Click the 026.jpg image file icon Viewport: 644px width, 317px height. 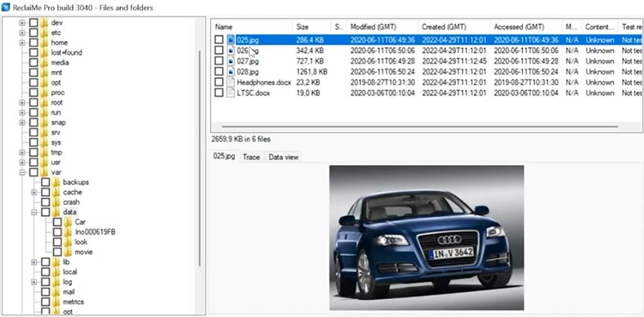click(231, 51)
